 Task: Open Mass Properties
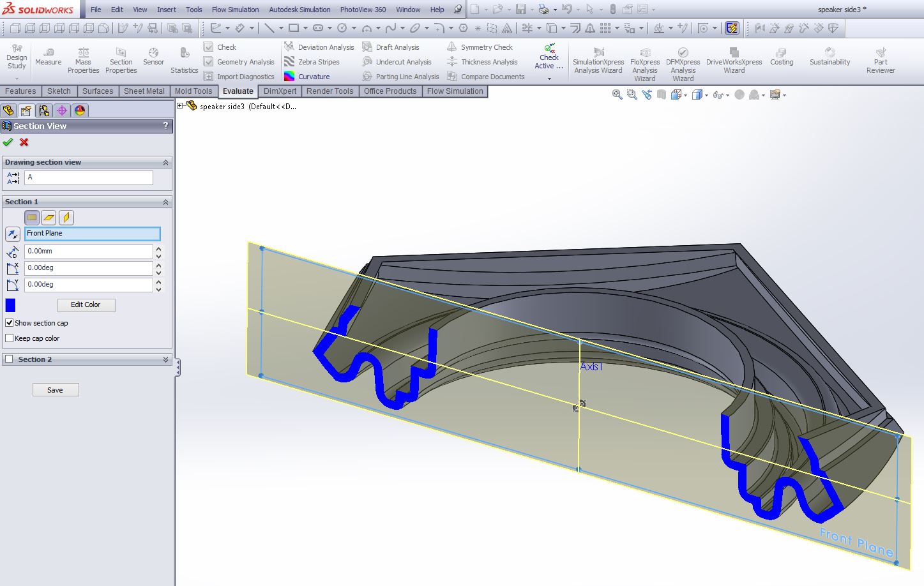point(83,61)
